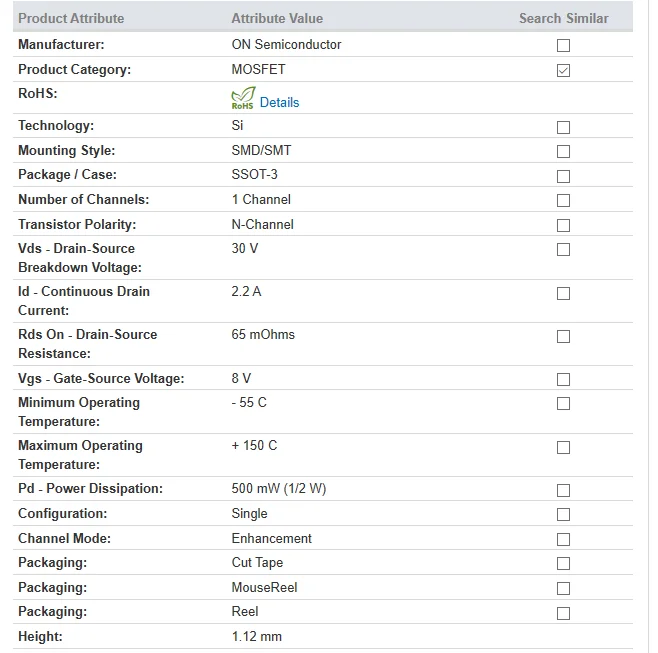Click the 1 Channel value

(x=261, y=199)
